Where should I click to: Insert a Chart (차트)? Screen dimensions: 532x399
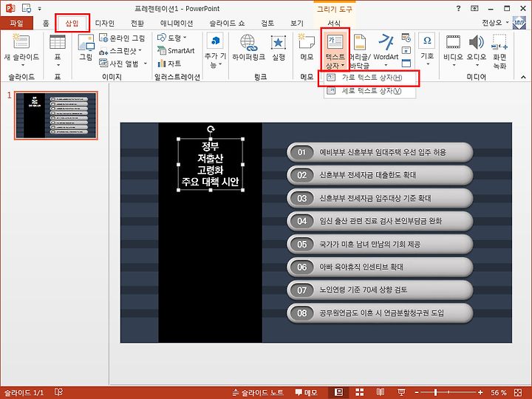click(169, 64)
